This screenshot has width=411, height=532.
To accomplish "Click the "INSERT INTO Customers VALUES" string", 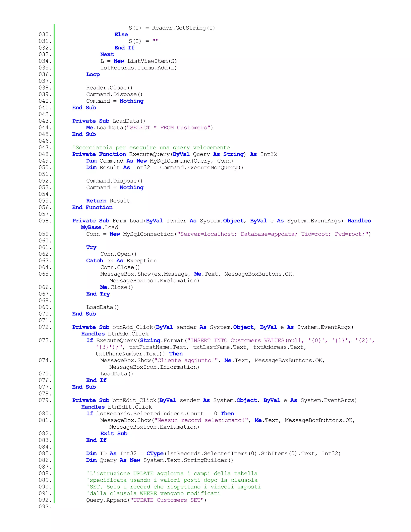I will (x=245, y=340).
